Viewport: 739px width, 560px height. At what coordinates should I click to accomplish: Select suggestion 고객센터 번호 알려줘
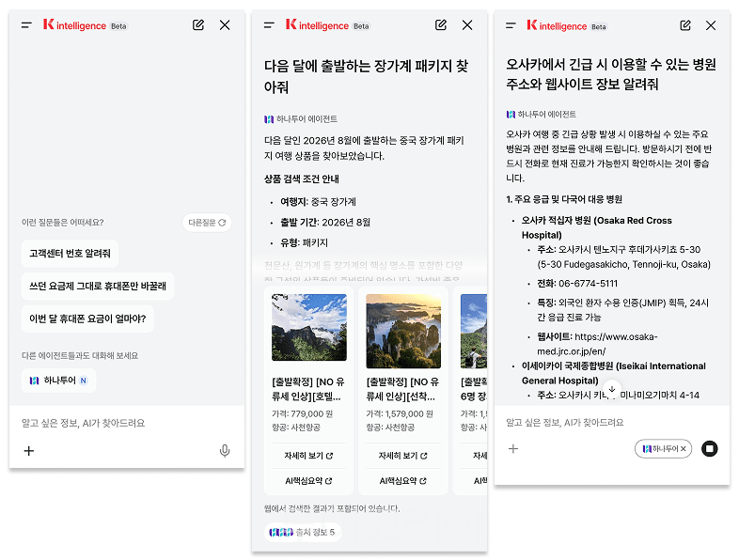tap(70, 254)
